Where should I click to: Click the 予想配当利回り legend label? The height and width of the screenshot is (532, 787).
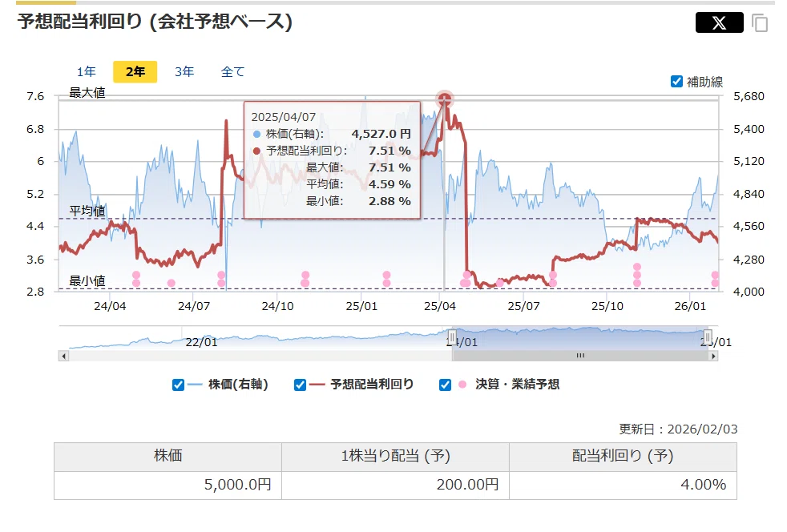(372, 385)
